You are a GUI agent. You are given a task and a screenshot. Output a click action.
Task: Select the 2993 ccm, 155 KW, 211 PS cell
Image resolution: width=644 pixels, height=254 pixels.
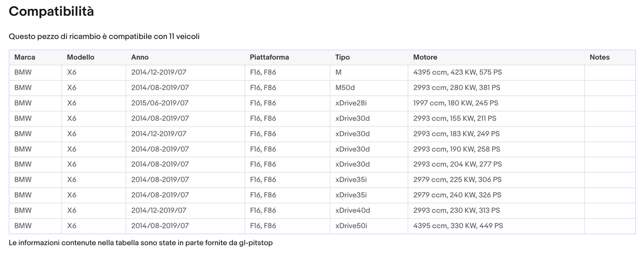[455, 119]
